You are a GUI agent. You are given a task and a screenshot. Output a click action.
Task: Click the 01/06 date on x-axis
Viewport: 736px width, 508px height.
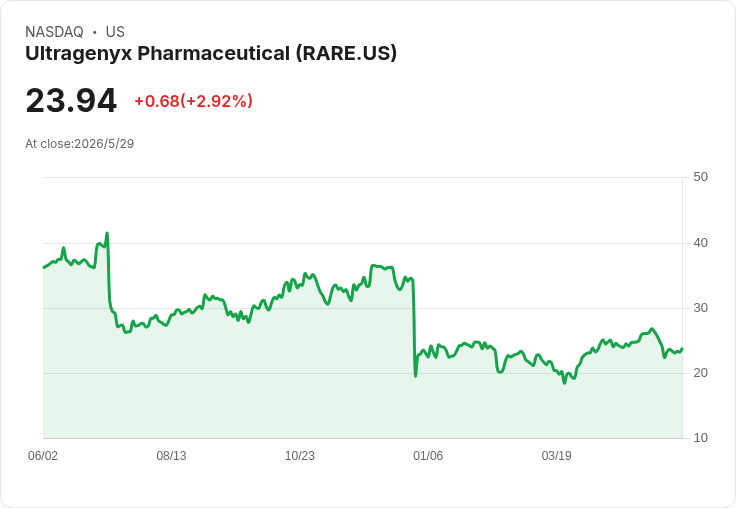coord(428,455)
